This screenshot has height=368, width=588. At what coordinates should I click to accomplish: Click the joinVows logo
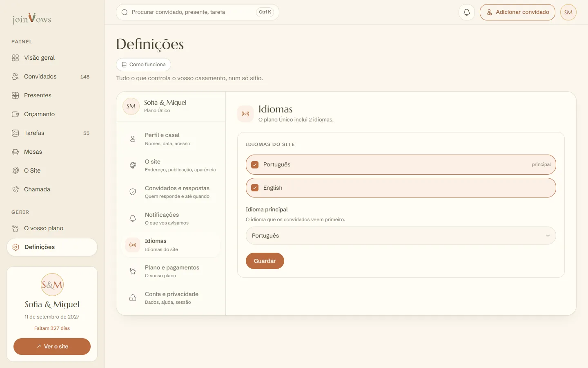(x=31, y=18)
